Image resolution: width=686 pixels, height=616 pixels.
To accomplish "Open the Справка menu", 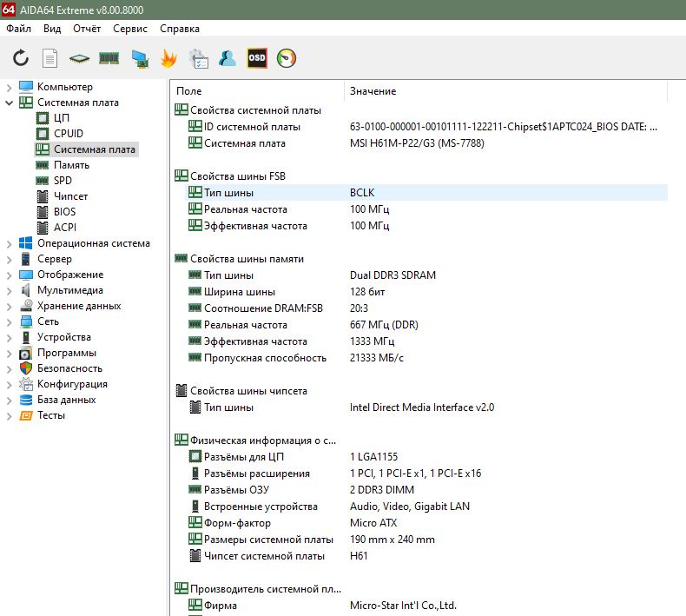I will (180, 29).
